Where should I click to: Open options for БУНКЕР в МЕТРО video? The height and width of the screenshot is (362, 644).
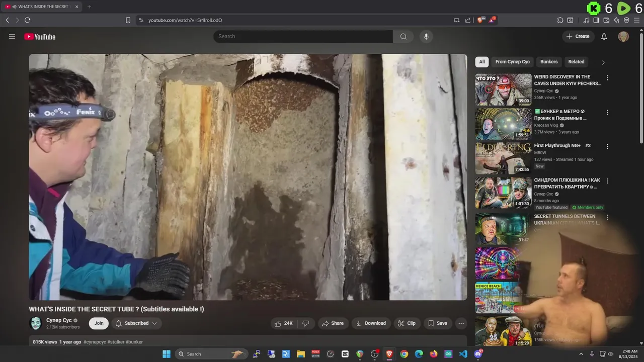click(x=607, y=112)
